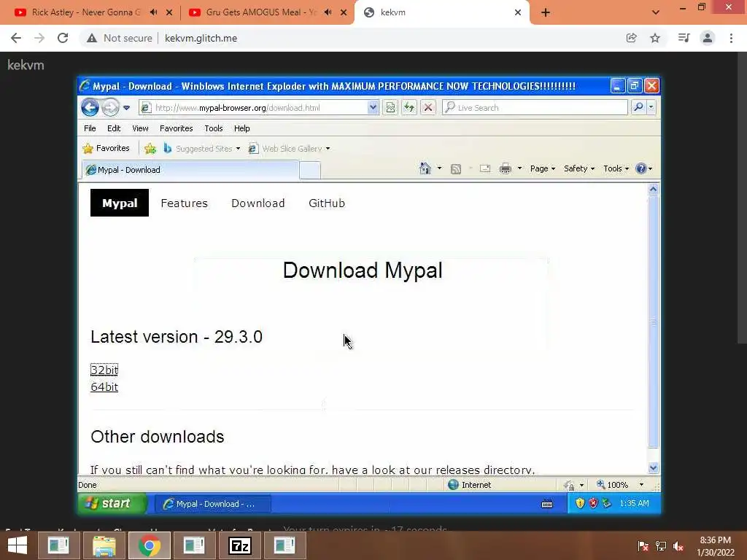Click the GitHub navigation link

tap(327, 203)
